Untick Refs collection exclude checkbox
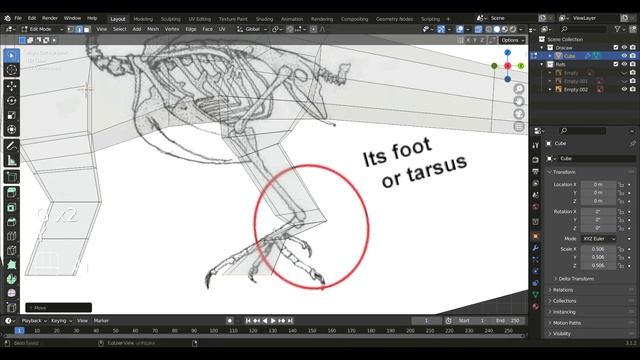640x360 pixels. click(616, 64)
